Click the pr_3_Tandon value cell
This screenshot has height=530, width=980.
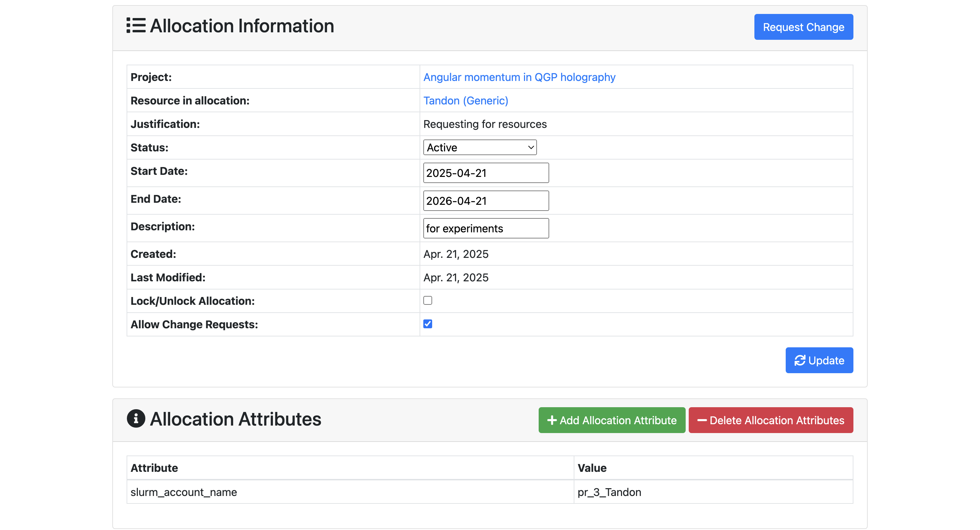[x=609, y=492]
